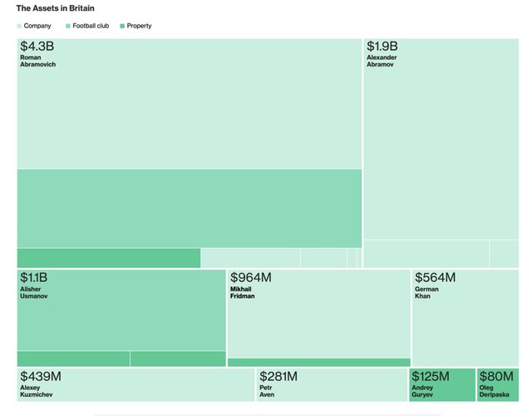
Task: Click Abramovich's large football club block
Action: [x=189, y=208]
